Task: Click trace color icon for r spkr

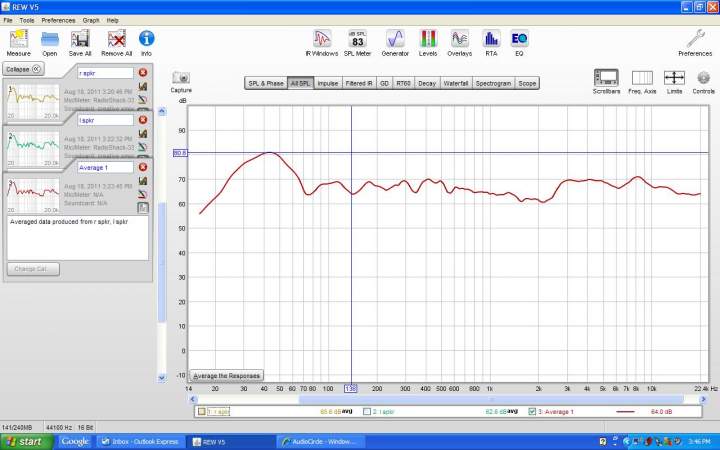Action: [143, 86]
